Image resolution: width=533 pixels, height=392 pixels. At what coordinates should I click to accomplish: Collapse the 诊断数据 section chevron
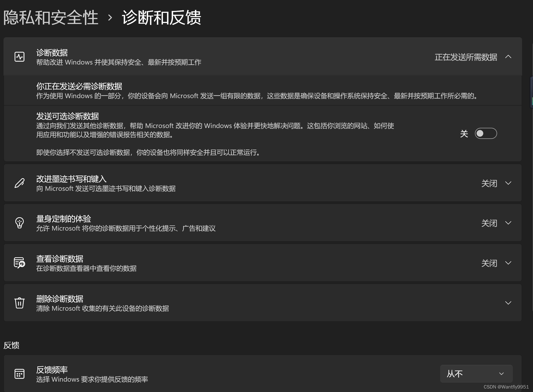point(508,57)
